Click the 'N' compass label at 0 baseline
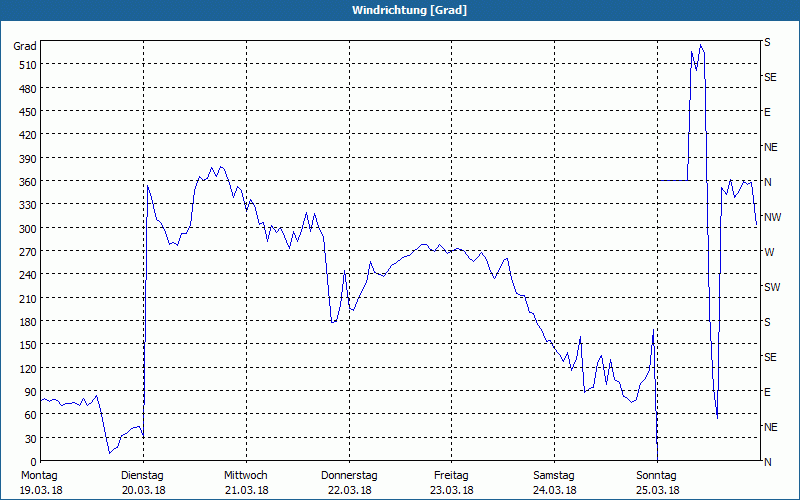This screenshot has height=500, width=800. (767, 462)
